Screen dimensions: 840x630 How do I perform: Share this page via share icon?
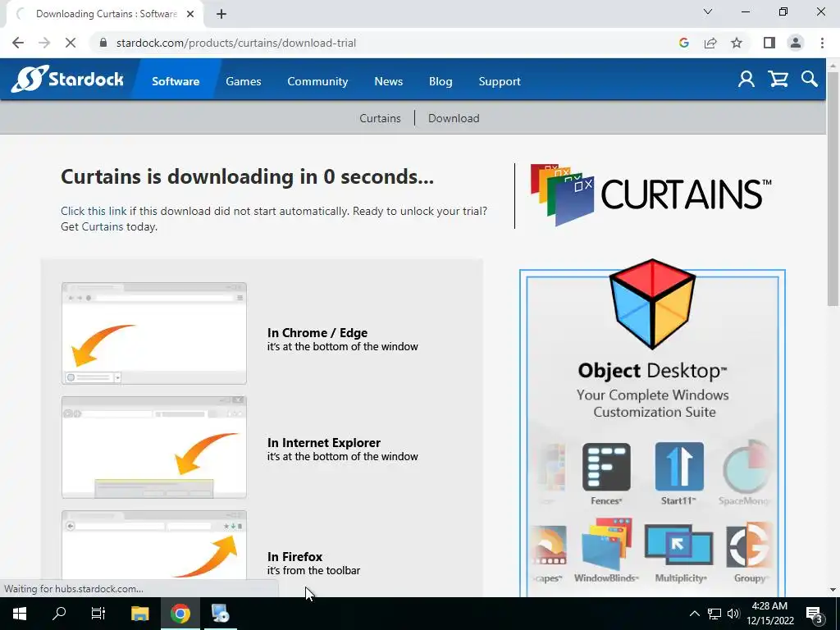tap(710, 43)
